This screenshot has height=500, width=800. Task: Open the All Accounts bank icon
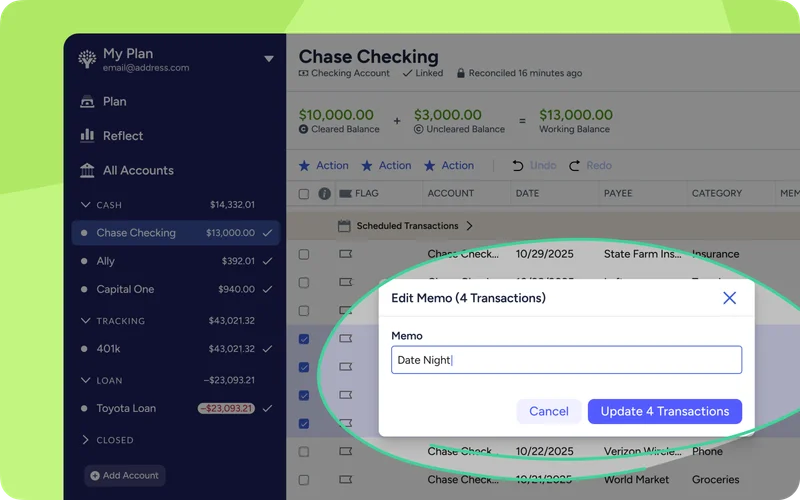pyautogui.click(x=87, y=170)
